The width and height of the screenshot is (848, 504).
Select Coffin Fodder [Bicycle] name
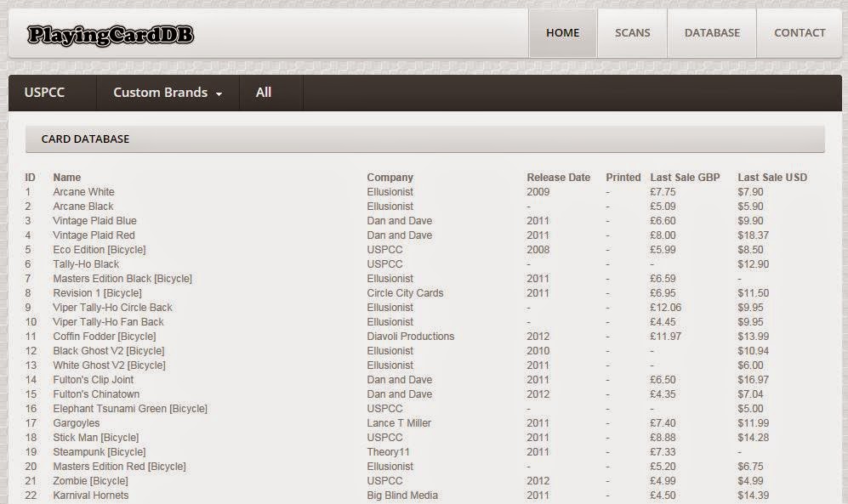(x=105, y=336)
